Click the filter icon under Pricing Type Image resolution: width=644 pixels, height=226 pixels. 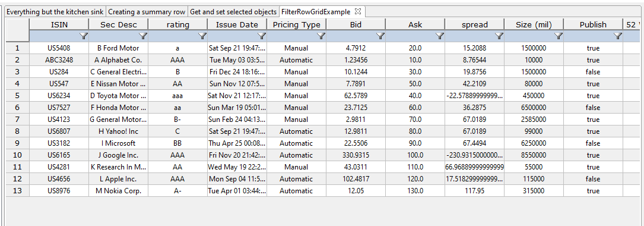(x=321, y=36)
